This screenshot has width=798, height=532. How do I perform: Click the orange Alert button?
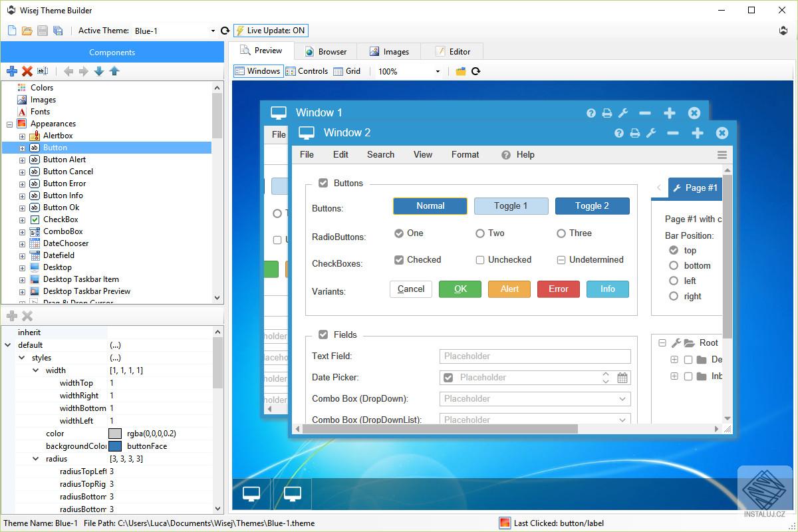[x=509, y=289]
